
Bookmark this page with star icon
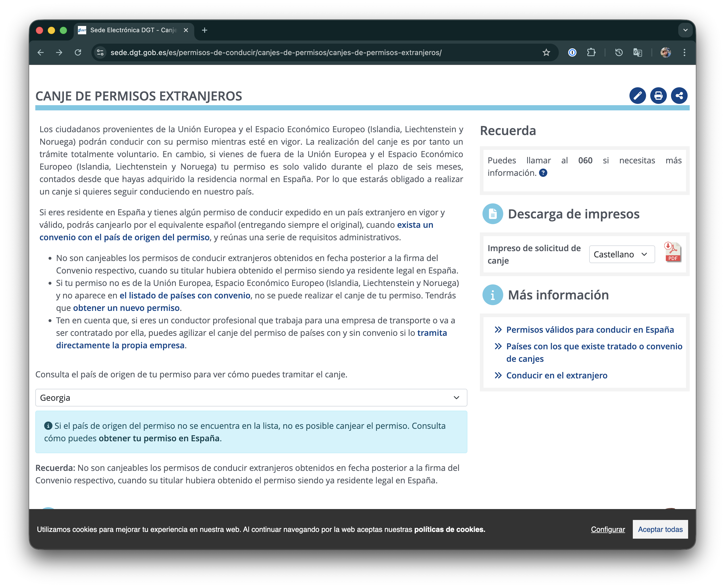[x=546, y=52]
